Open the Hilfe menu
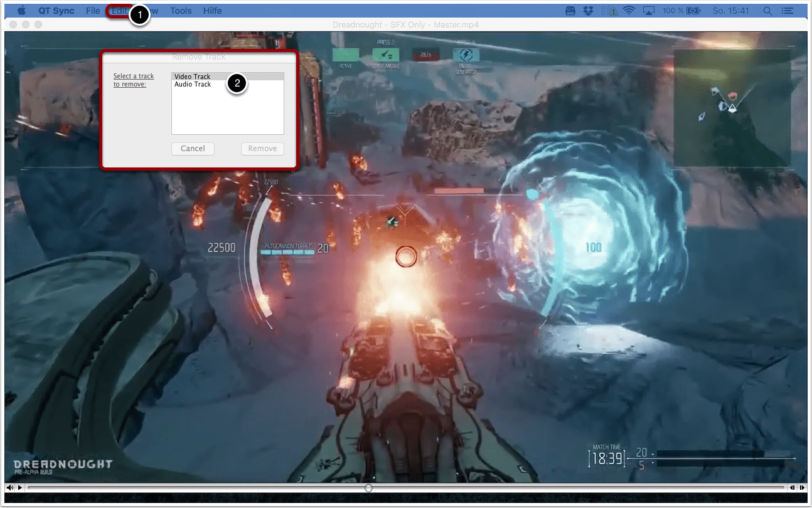Image resolution: width=812 pixels, height=508 pixels. (213, 11)
